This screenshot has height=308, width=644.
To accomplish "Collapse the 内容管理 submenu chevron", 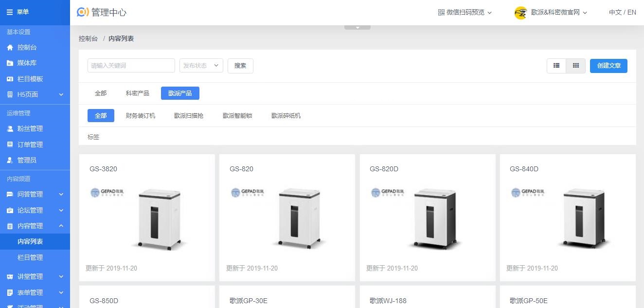I will (x=61, y=226).
